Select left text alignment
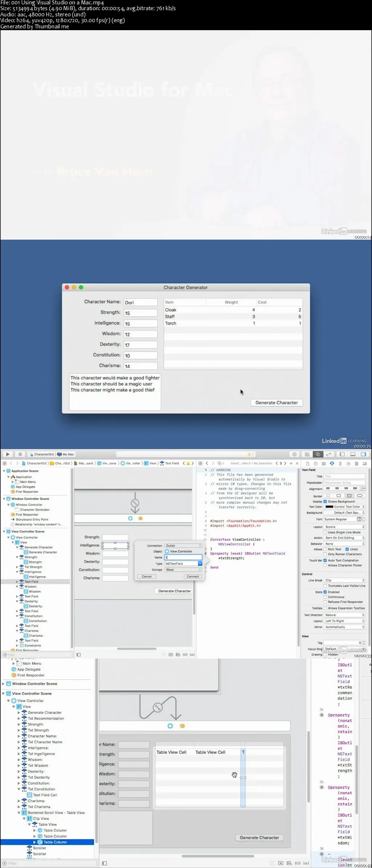This screenshot has height=868, width=372. (328, 488)
